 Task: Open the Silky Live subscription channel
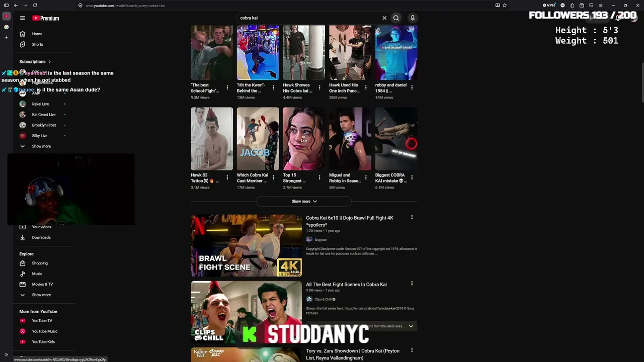(39, 136)
